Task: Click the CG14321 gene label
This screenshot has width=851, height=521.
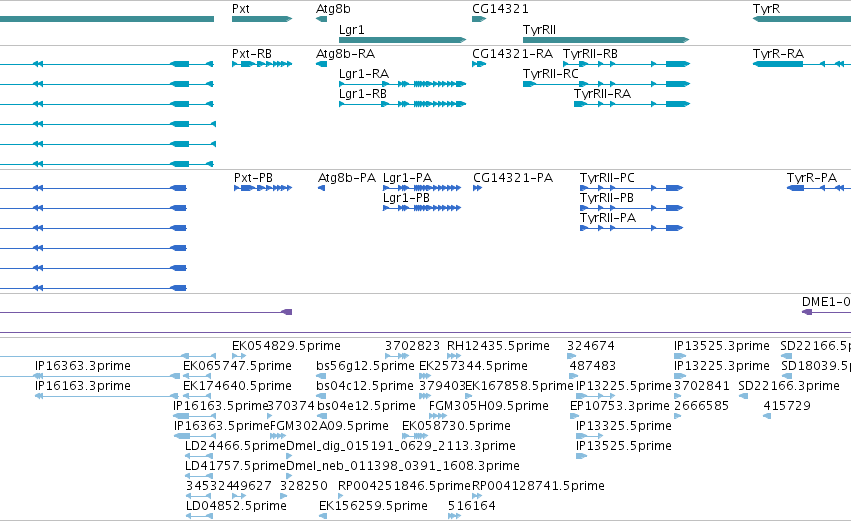Action: (500, 9)
